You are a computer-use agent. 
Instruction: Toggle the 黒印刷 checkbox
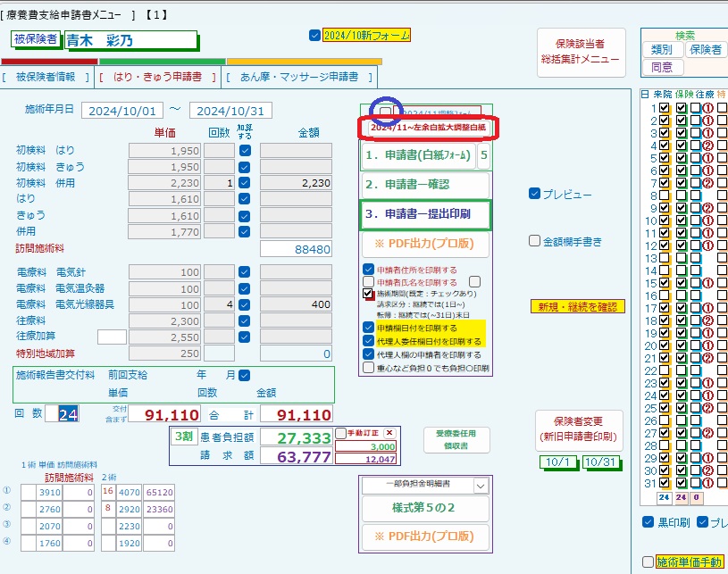tap(649, 522)
